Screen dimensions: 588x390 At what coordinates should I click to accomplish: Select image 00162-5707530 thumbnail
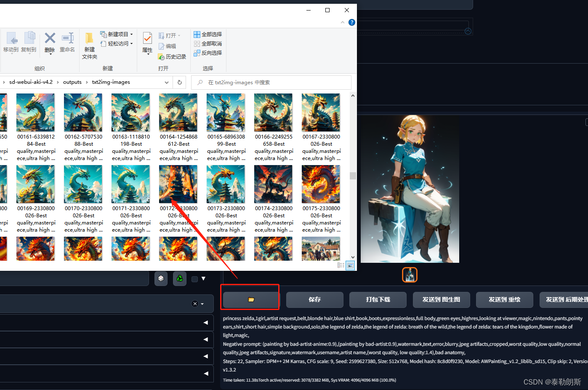coord(83,112)
